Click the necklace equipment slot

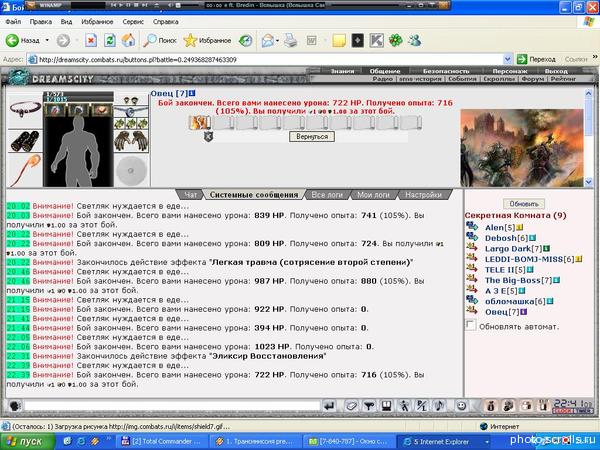[25, 109]
